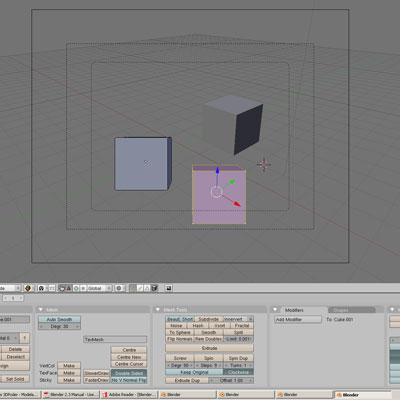Image resolution: width=400 pixels, height=400 pixels.
Task: Toggle the Short subdivide option
Action: pyautogui.click(x=188, y=319)
